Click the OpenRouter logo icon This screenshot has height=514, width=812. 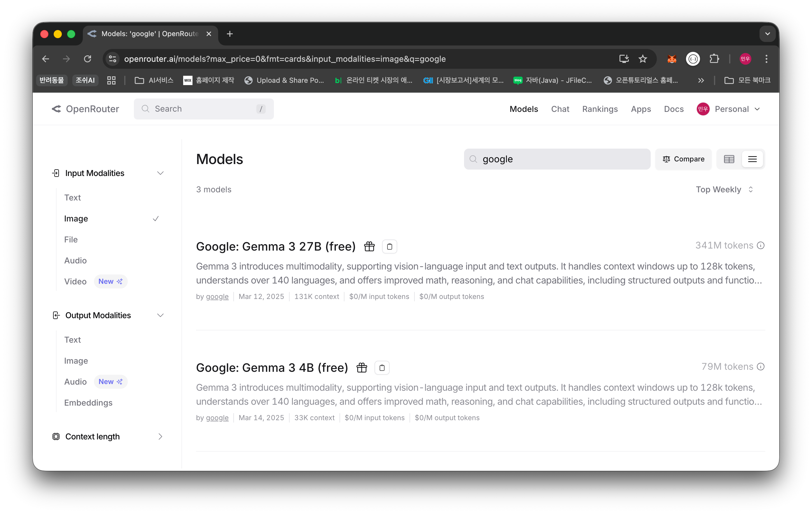click(x=56, y=109)
